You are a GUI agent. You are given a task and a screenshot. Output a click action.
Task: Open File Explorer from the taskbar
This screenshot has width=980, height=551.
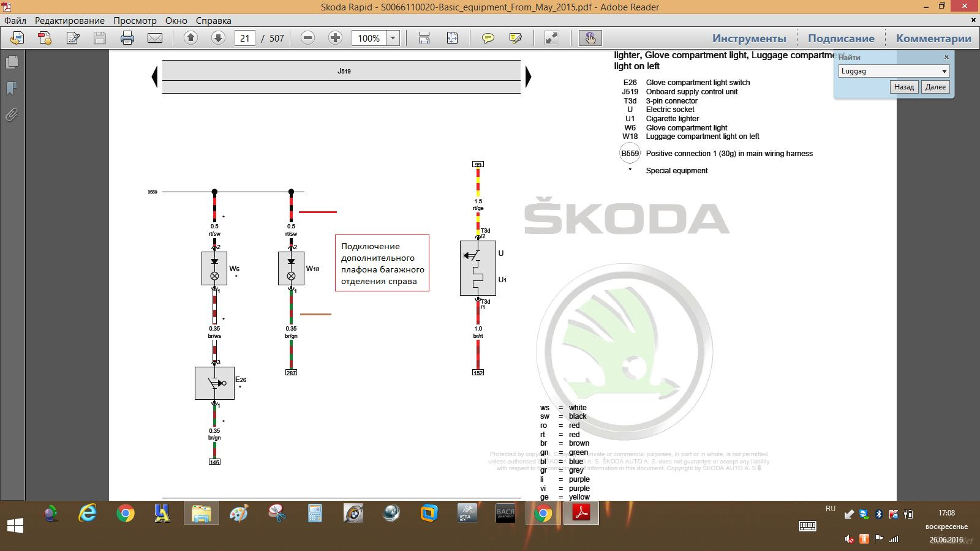point(202,513)
